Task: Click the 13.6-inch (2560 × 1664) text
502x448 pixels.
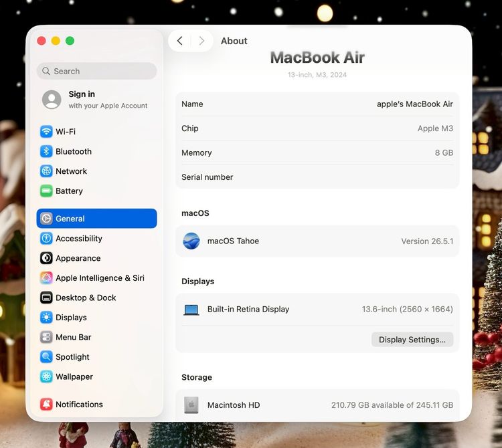Action: click(x=407, y=309)
